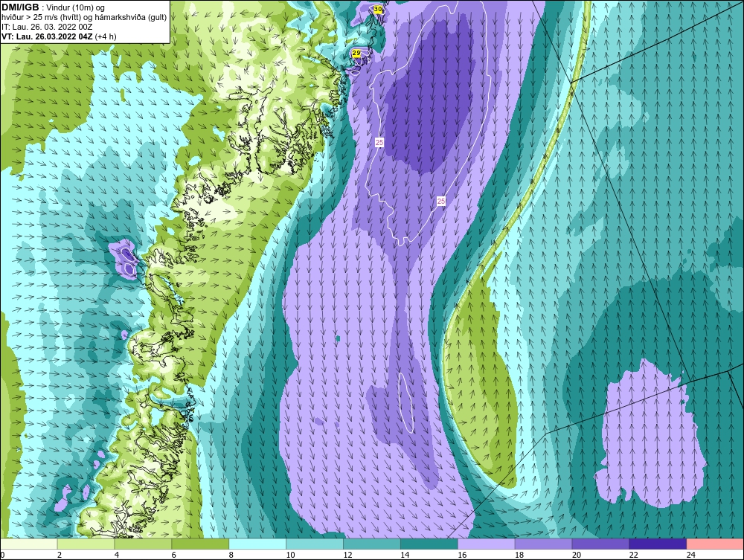Click the '14' legend scale number
Screen dimensions: 744x560
(405, 555)
